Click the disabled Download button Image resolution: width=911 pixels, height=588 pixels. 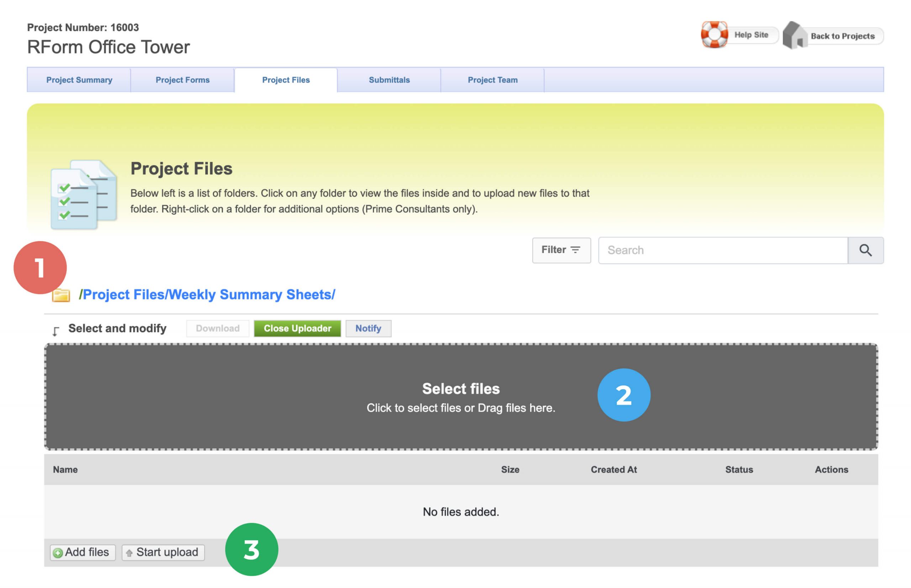[217, 328]
